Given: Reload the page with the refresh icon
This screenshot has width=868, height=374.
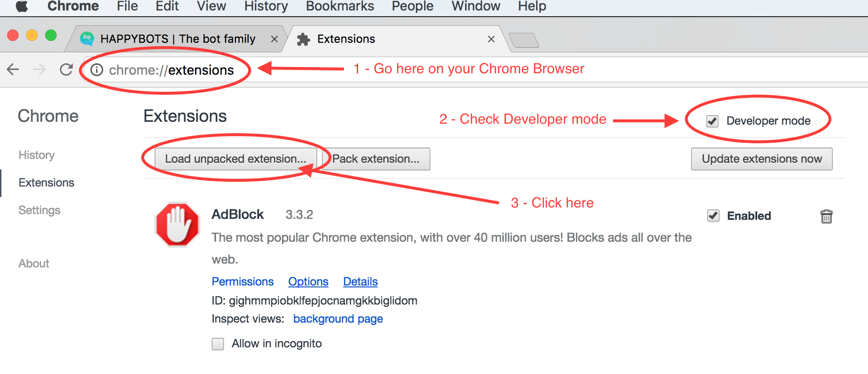Looking at the screenshot, I should (x=66, y=70).
